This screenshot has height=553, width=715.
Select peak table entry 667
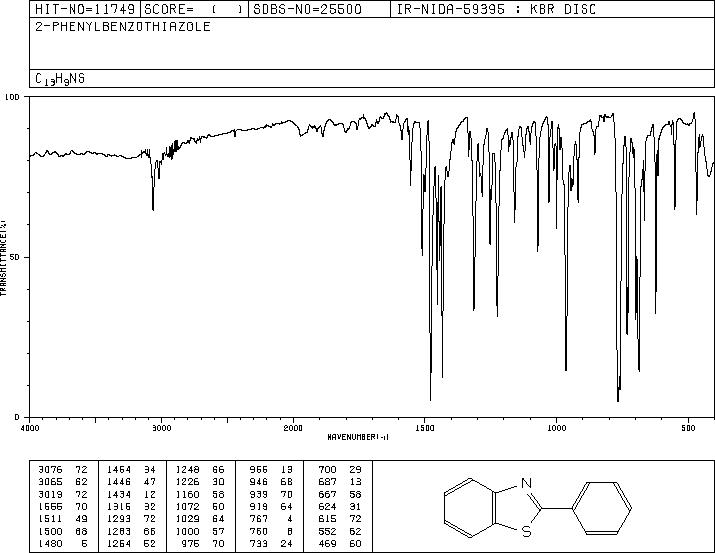pos(340,494)
